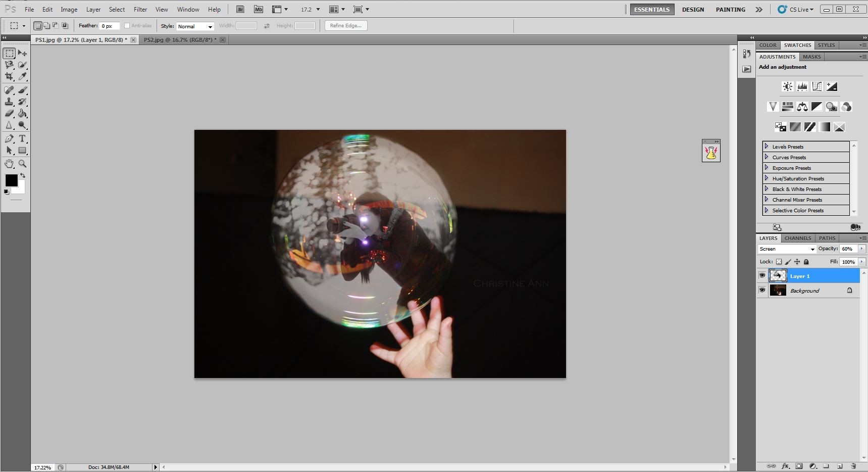
Task: Select the Crop tool
Action: click(x=9, y=76)
